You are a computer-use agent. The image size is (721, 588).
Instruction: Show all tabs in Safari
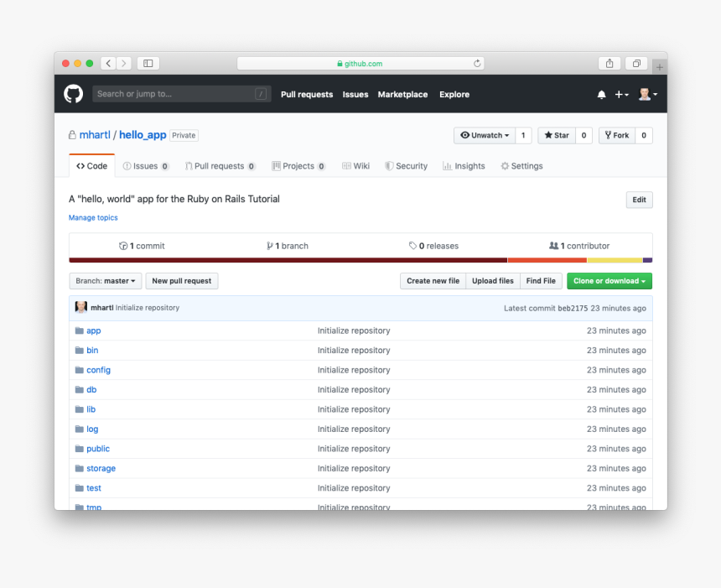636,63
